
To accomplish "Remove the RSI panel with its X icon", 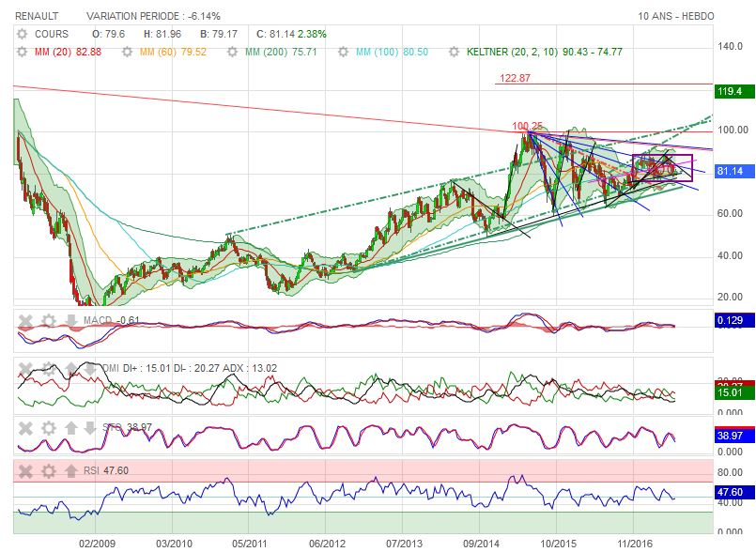I will point(25,471).
